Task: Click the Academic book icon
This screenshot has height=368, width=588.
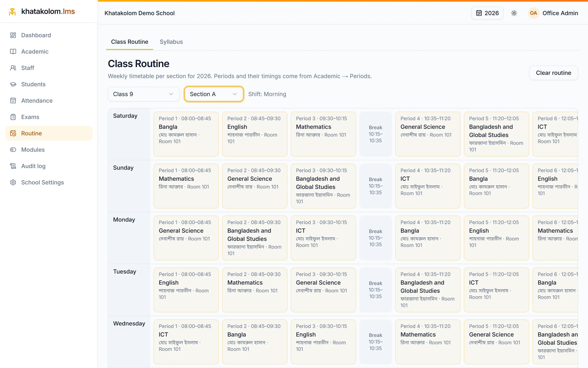Action: (13, 52)
